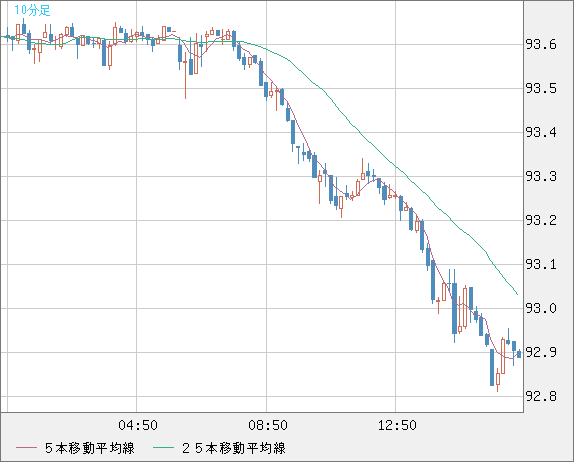This screenshot has width=574, height=462.
Task: Click the 93.4 price axis label
Action: pos(541,133)
